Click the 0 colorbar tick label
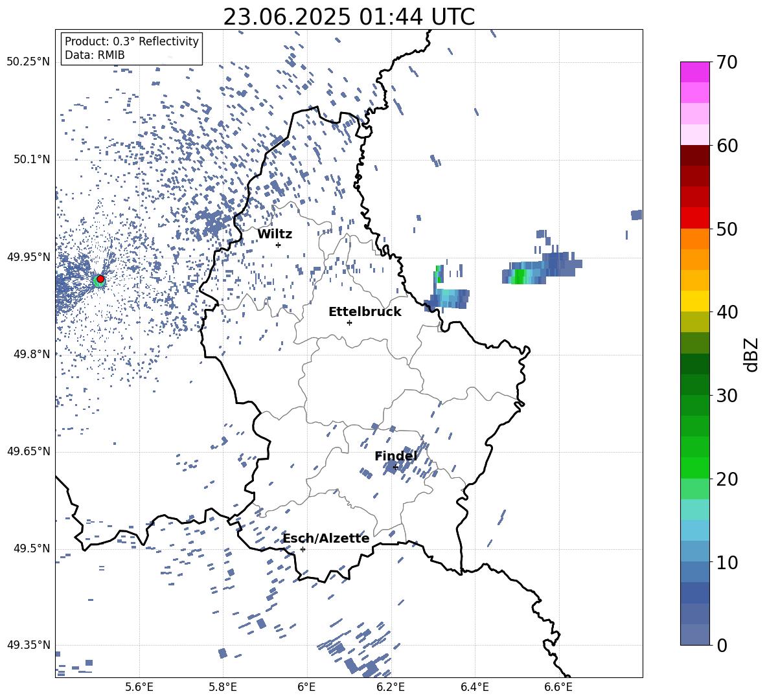Image resolution: width=767 pixels, height=700 pixels. 722,646
